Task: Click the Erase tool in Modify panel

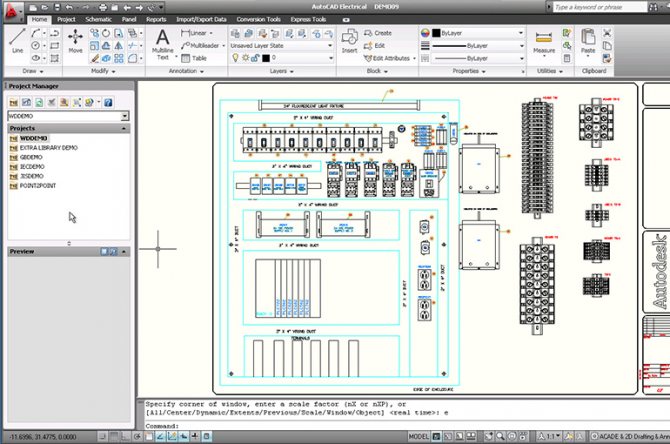Action: (94, 58)
